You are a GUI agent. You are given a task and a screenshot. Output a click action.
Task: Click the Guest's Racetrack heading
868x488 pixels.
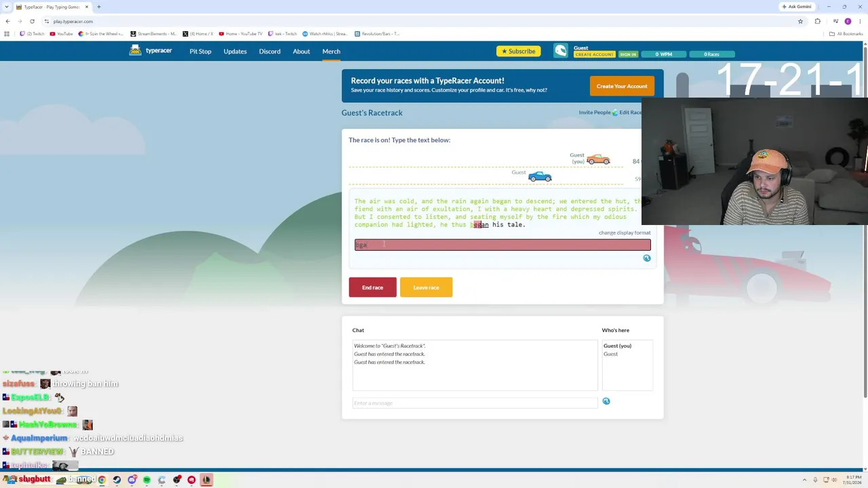[372, 113]
